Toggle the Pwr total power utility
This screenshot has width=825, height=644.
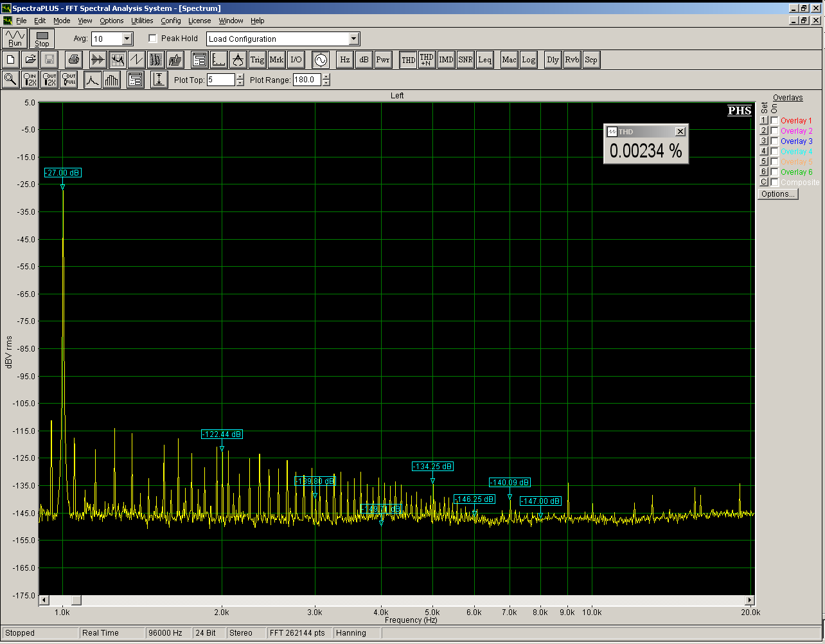pos(383,60)
